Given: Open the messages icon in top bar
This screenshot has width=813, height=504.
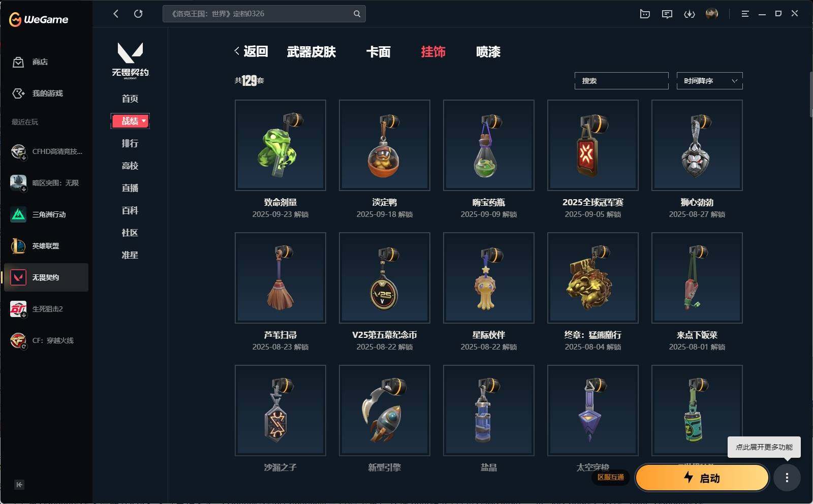Looking at the screenshot, I should [x=667, y=14].
